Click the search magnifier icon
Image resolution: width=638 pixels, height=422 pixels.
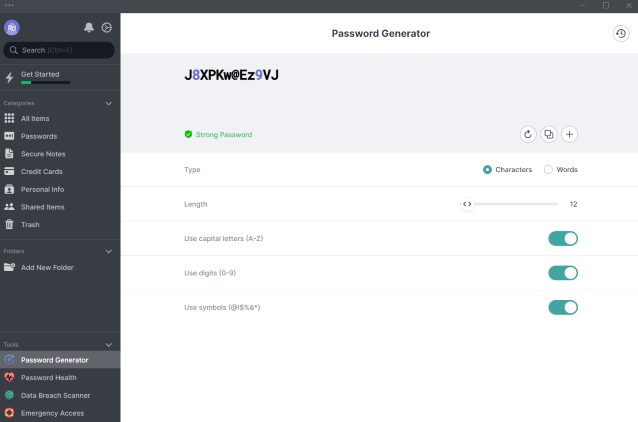pos(13,50)
